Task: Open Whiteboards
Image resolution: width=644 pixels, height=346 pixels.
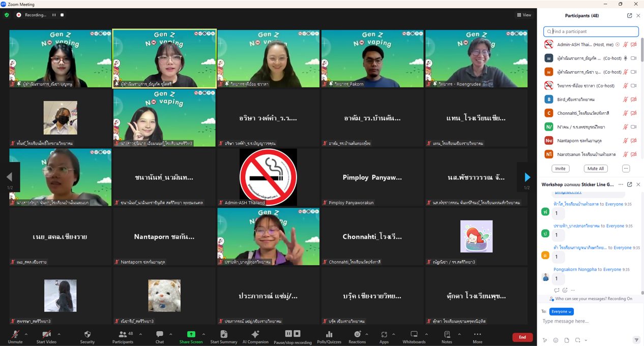Action: (414, 336)
